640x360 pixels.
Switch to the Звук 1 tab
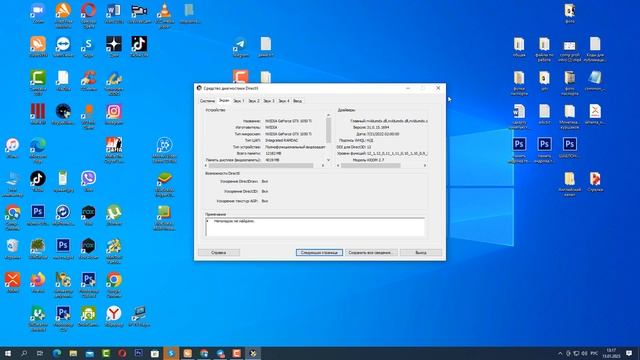(x=239, y=101)
